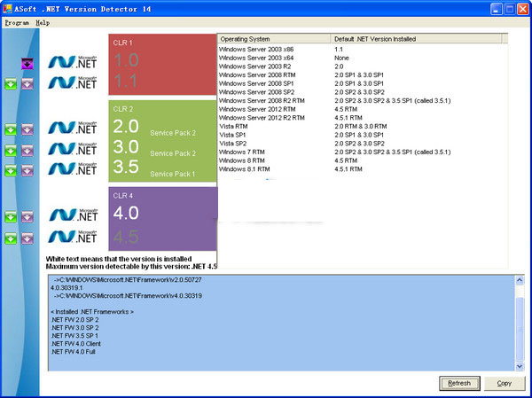Select the Windows Server 2003 x86 row
Screen dimensions: 532x398
[x=363, y=50]
